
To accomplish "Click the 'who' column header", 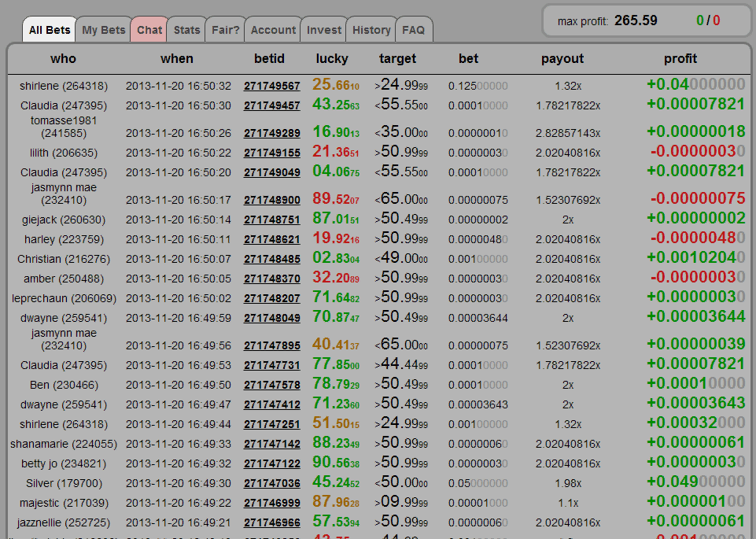I will click(x=63, y=59).
